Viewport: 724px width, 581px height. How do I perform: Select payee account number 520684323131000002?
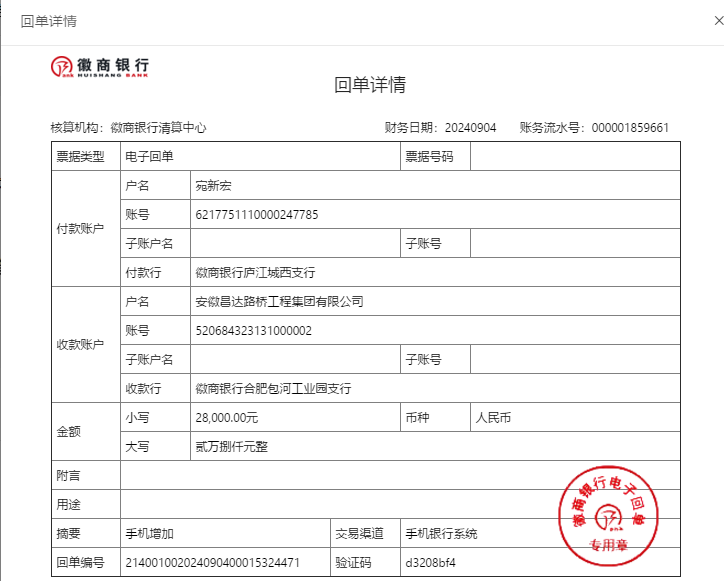pyautogui.click(x=254, y=331)
